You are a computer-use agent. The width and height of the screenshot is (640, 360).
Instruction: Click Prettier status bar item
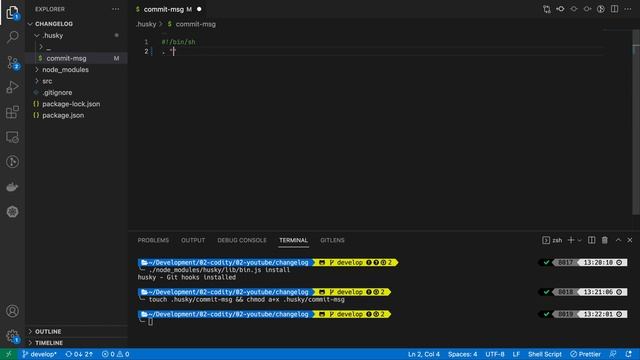585,354
